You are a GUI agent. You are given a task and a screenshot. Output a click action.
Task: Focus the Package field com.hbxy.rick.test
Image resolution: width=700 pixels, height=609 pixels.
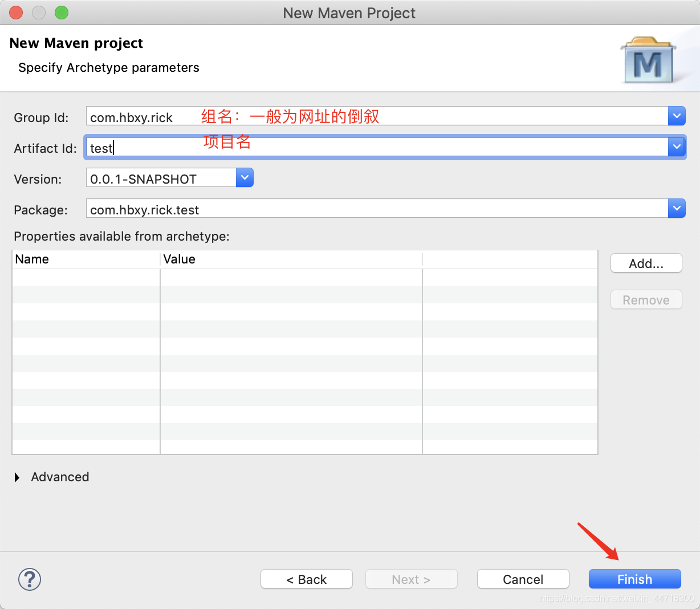pos(377,209)
